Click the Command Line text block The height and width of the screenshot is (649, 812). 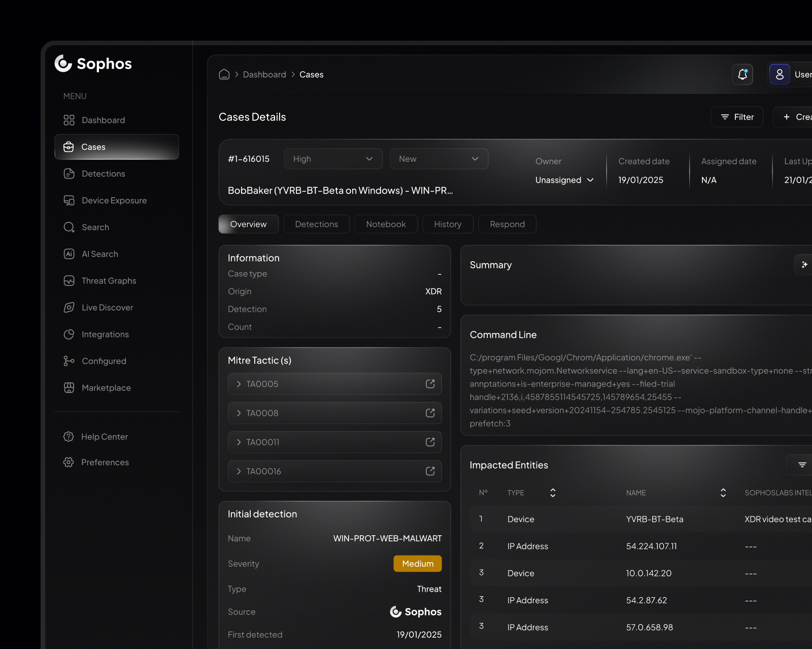640,391
